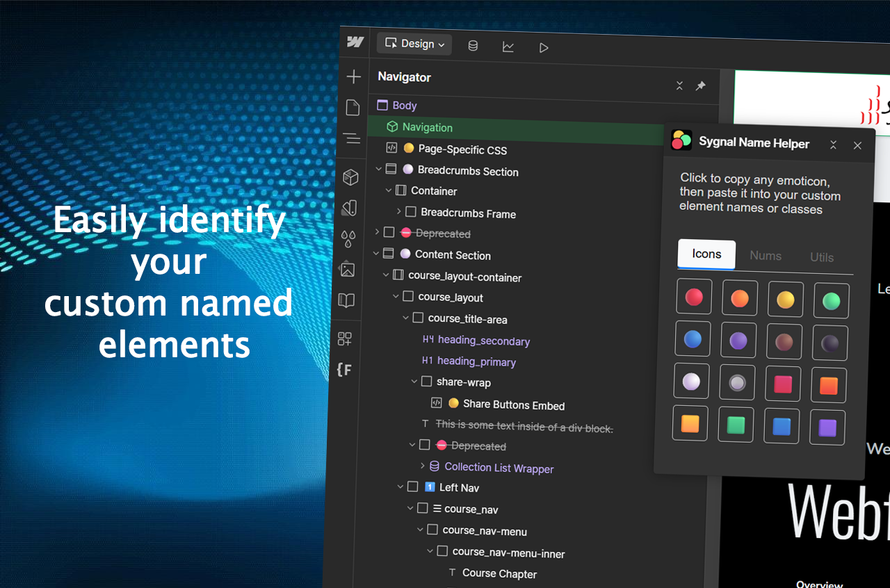
Task: Open the Pages panel icon
Action: point(353,108)
